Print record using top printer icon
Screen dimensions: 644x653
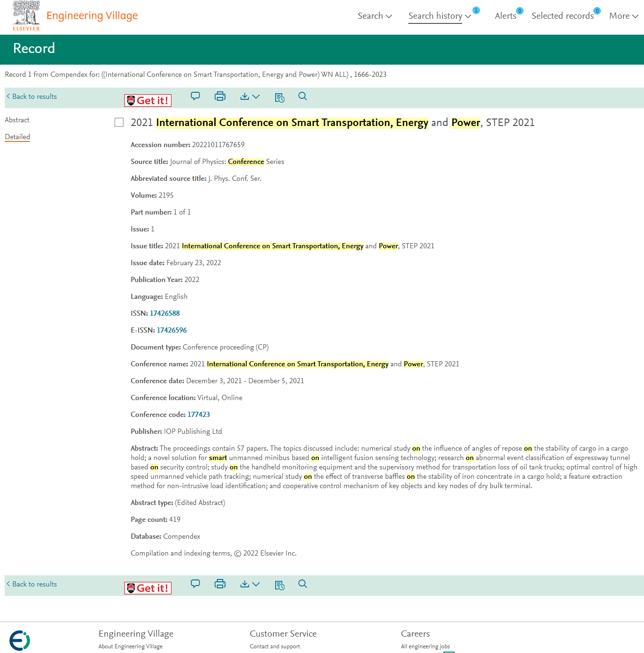point(220,96)
